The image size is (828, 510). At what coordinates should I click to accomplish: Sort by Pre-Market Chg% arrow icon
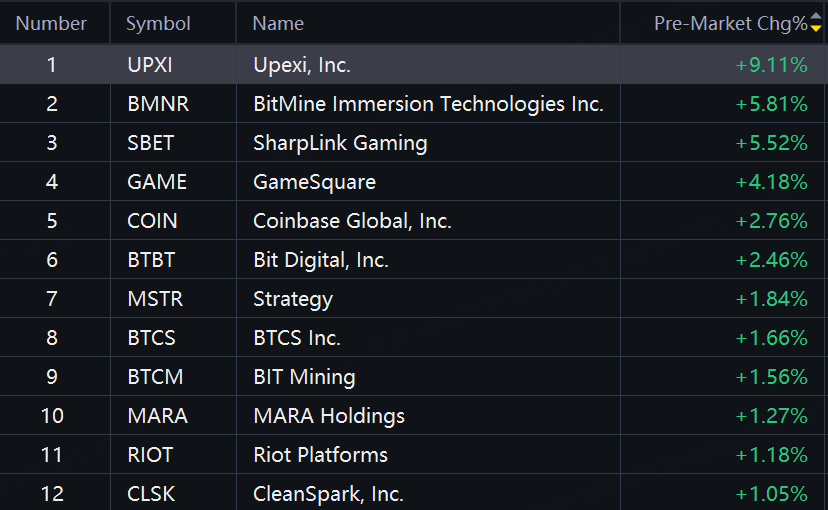816,23
